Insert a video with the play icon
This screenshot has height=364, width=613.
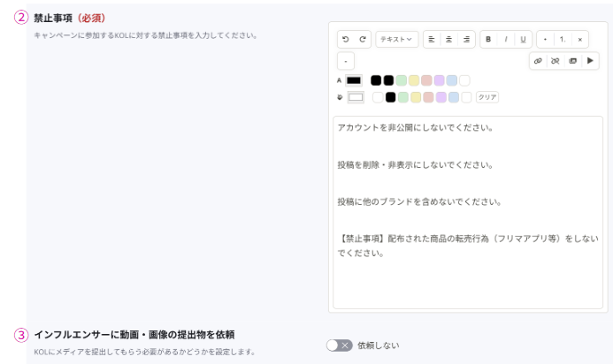590,61
